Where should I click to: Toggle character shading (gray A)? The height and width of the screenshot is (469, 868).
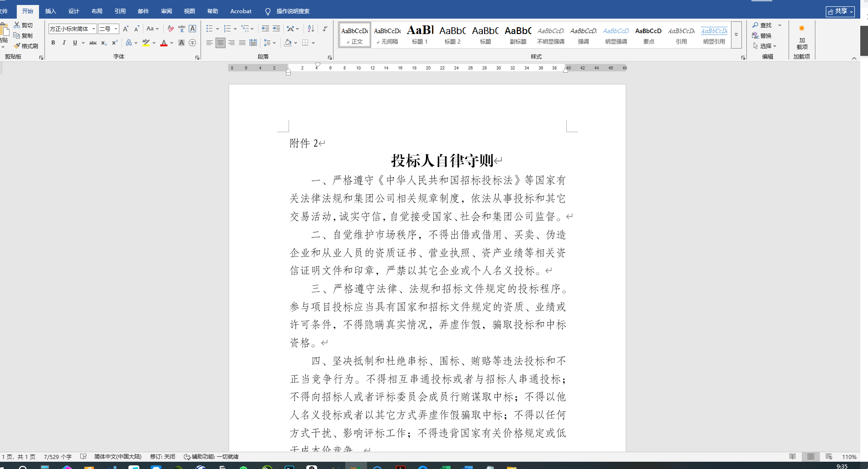click(x=181, y=43)
